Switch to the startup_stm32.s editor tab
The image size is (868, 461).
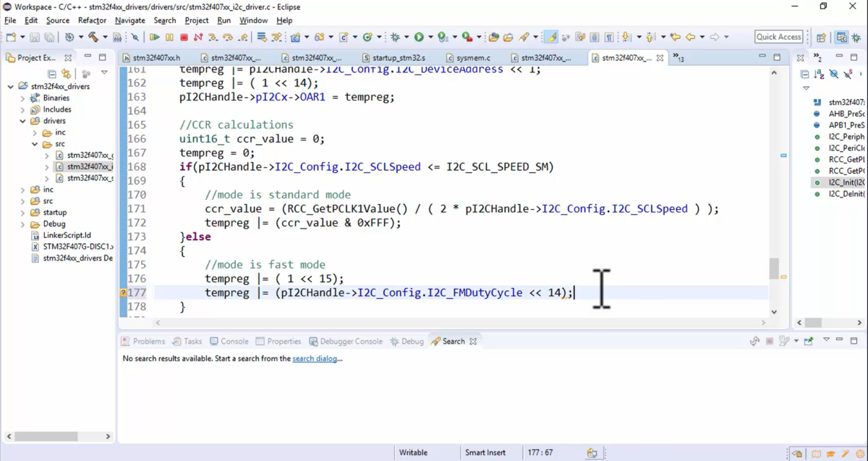point(393,57)
